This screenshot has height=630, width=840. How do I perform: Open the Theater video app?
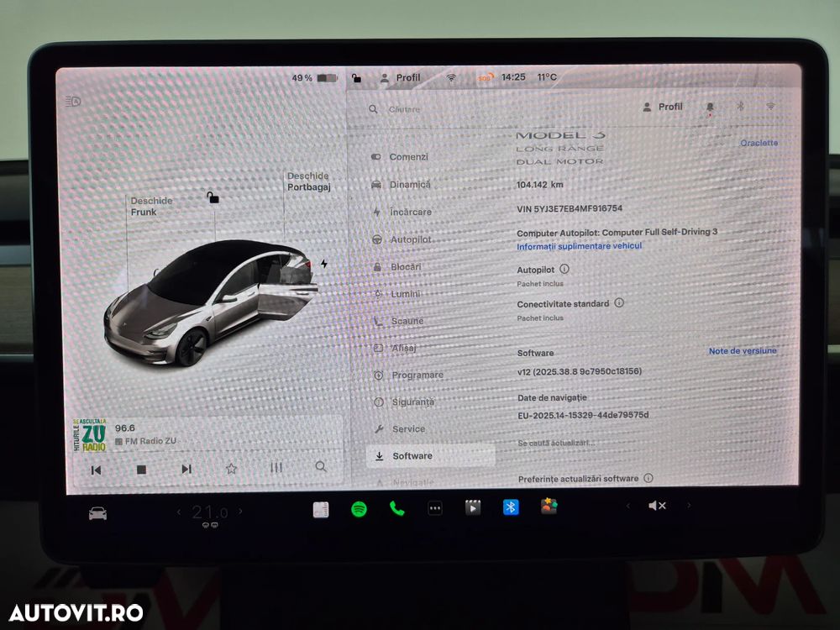click(472, 507)
